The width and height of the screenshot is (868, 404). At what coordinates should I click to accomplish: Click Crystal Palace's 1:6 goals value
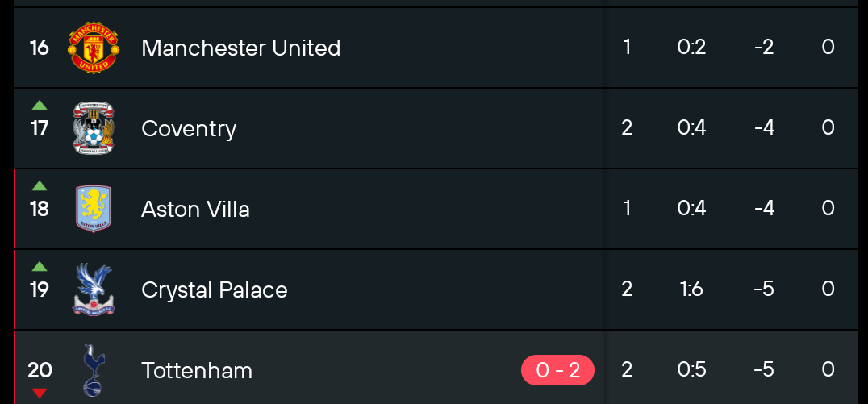pos(691,289)
